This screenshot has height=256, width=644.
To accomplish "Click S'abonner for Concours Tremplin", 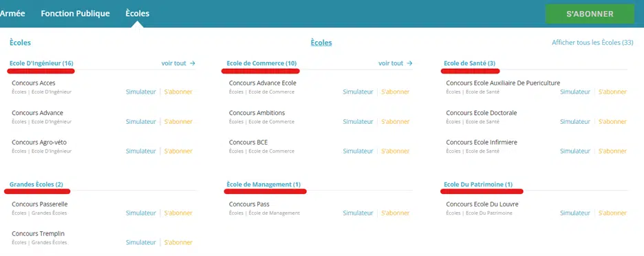I will click(178, 242).
